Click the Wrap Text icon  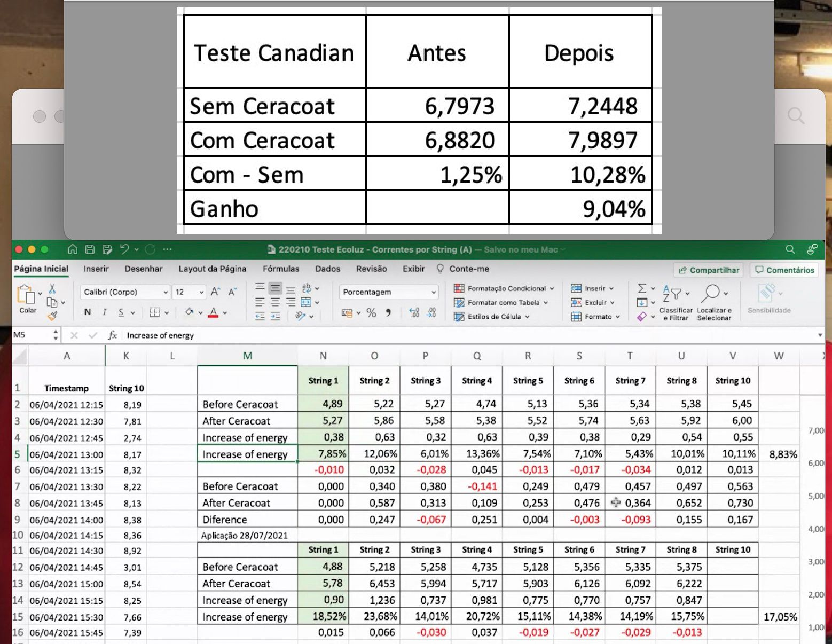[x=307, y=288]
